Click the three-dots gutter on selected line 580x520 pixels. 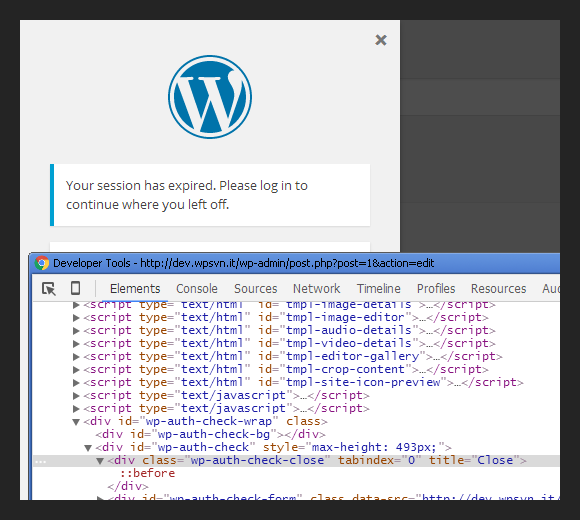click(40, 461)
